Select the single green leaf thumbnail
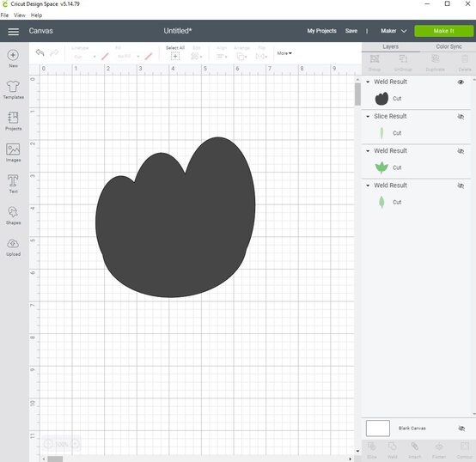This screenshot has width=476, height=462. 381,202
